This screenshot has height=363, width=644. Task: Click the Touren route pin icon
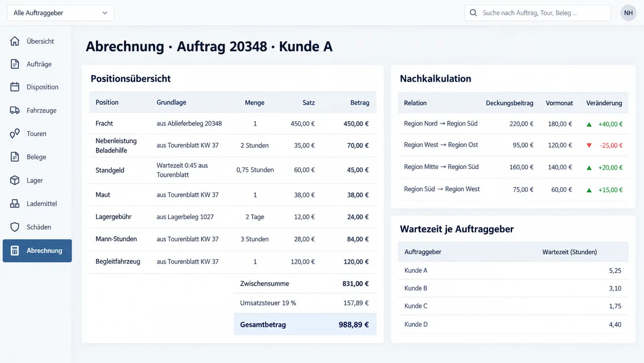(x=15, y=133)
